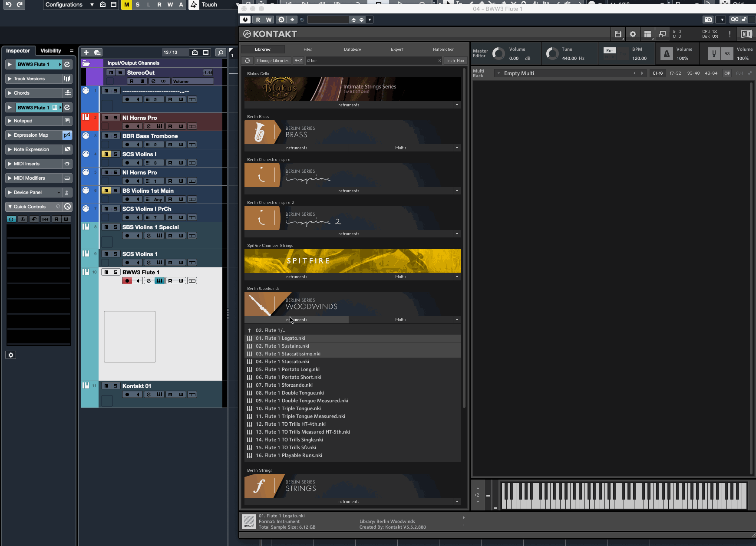
Task: Click the Add Track plus icon
Action: pyautogui.click(x=86, y=53)
